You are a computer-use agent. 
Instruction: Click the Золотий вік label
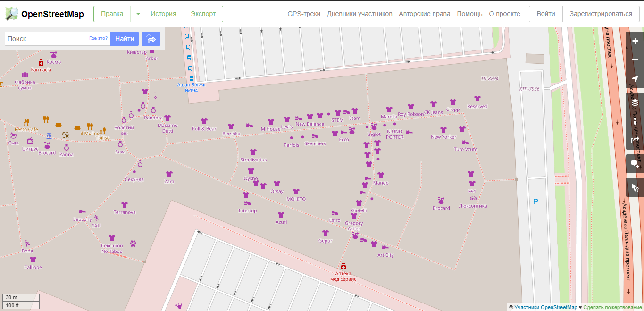(x=124, y=130)
